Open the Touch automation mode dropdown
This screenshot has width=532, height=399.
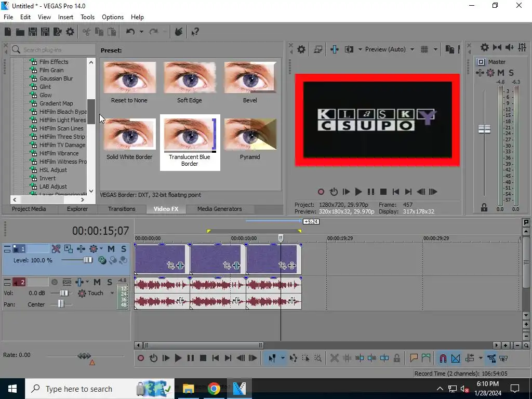point(112,293)
